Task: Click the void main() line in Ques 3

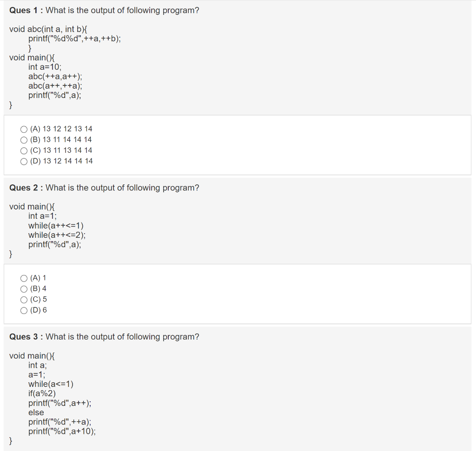Action: [x=32, y=356]
